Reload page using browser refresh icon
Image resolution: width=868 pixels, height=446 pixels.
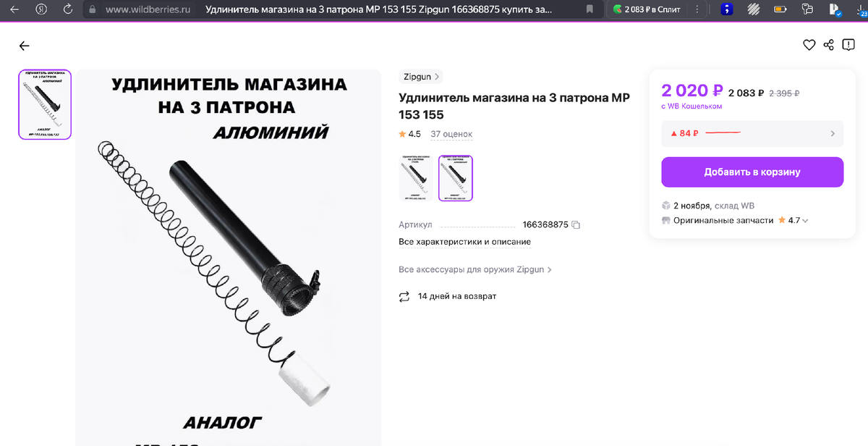(67, 9)
